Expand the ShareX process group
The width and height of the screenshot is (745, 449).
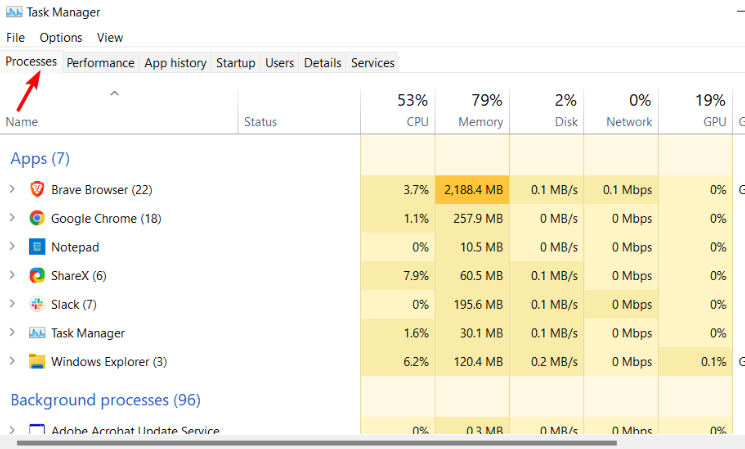(12, 275)
